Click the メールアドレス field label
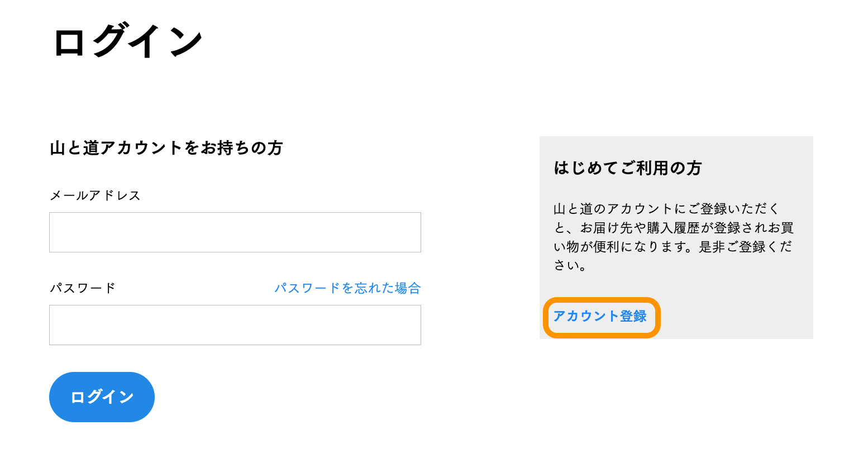This screenshot has height=449, width=868. (96, 195)
